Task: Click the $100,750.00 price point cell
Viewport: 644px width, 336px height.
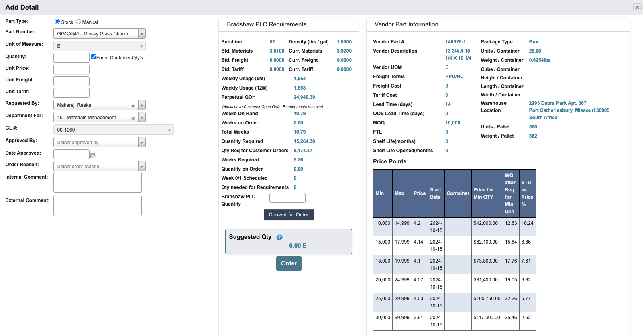Action: 487,302
